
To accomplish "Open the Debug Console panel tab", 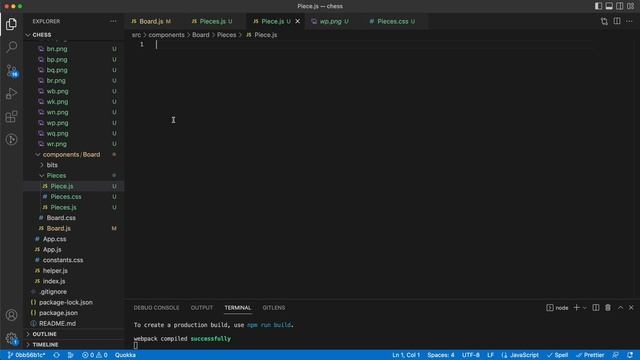I will (x=156, y=308).
